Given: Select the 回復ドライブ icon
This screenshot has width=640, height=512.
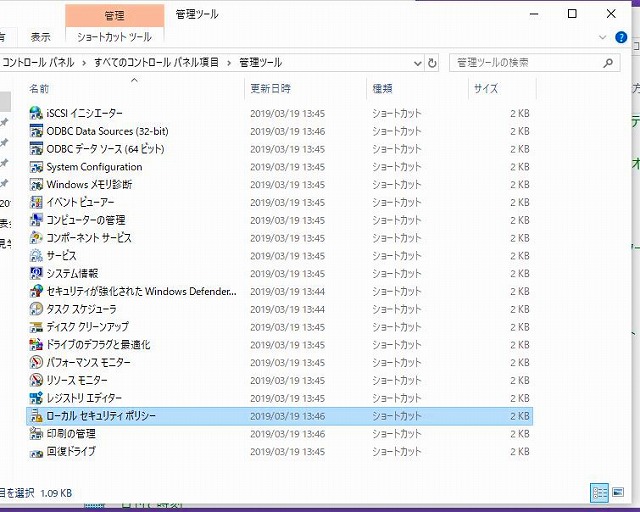Looking at the screenshot, I should 36,452.
